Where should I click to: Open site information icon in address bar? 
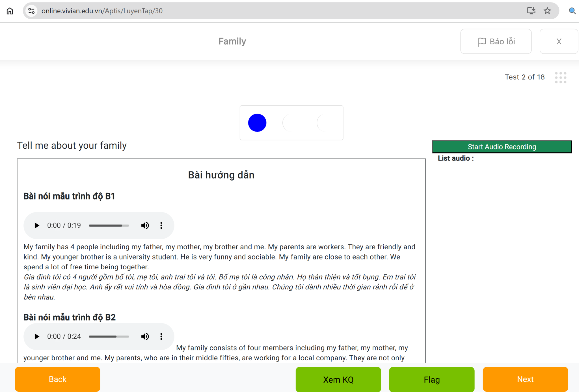[x=31, y=11]
